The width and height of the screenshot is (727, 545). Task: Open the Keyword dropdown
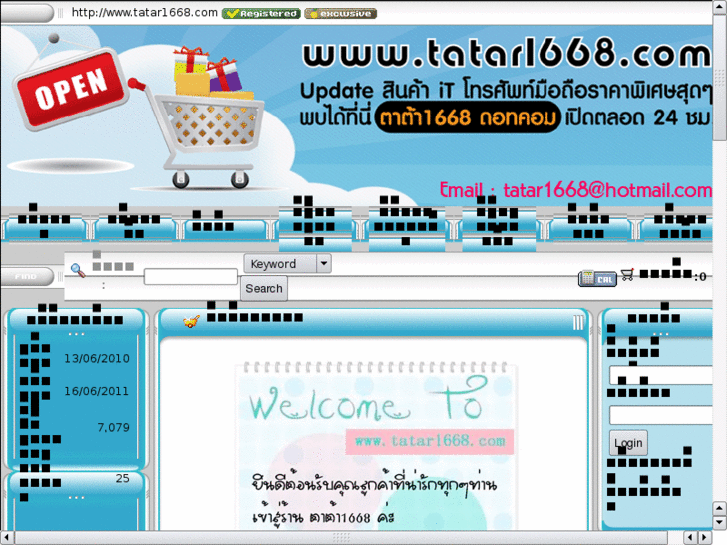[x=287, y=264]
